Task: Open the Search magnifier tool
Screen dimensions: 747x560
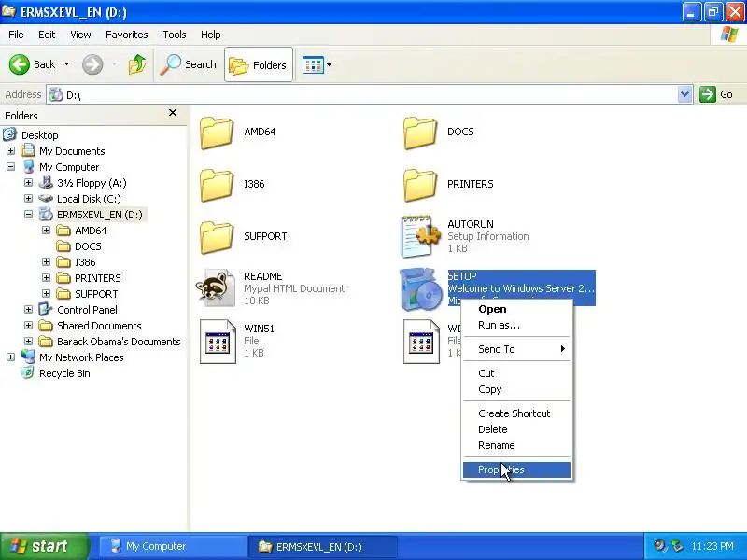Action: tap(188, 64)
